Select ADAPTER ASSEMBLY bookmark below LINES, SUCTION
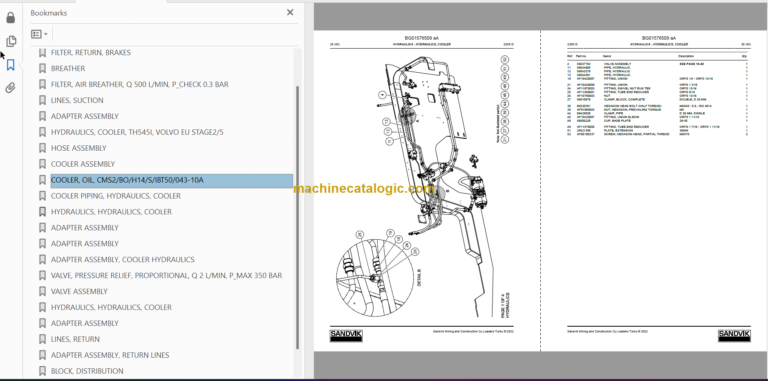This screenshot has width=768, height=381. (85, 116)
